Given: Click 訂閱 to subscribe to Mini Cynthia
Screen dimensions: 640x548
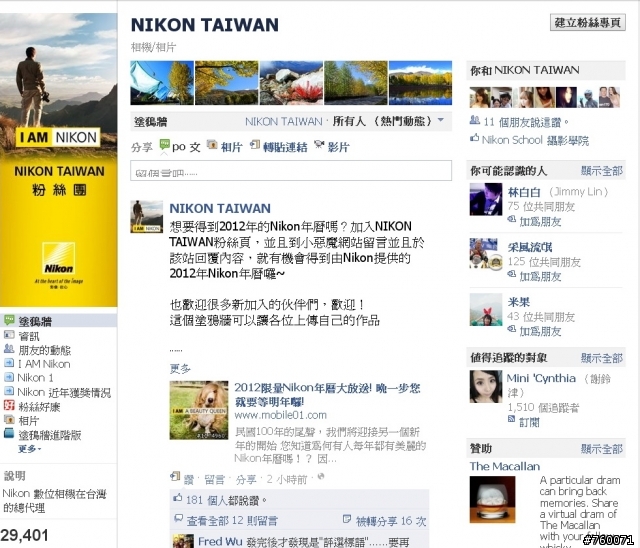Looking at the screenshot, I should coord(529,422).
